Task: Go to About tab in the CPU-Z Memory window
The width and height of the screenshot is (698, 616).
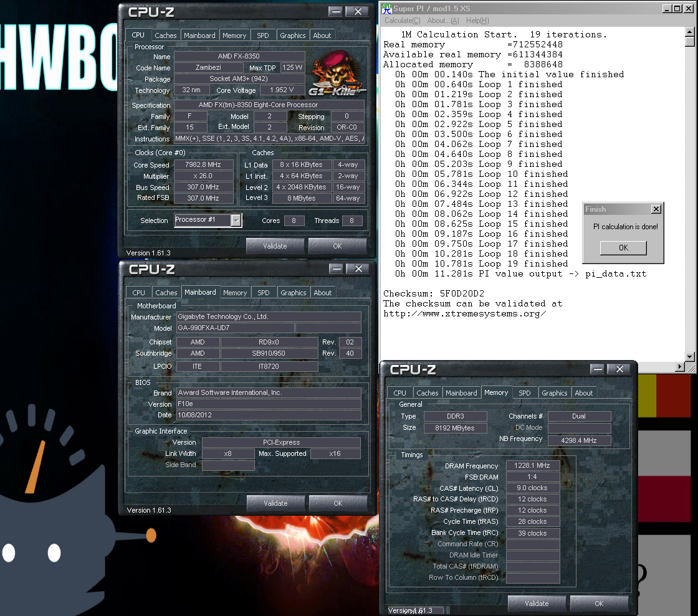Action: (583, 393)
